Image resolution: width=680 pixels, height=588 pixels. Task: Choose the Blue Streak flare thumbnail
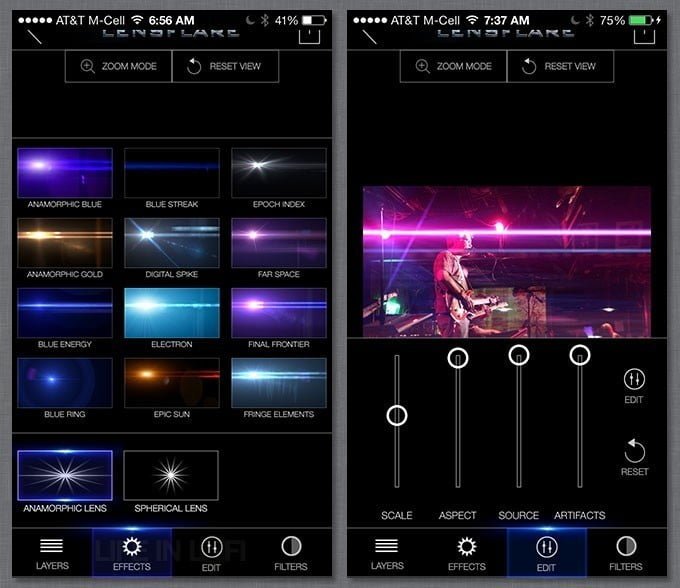click(172, 173)
